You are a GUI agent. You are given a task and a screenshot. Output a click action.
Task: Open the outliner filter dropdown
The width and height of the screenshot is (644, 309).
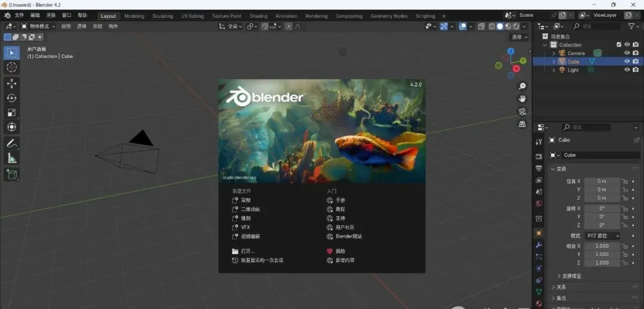tap(633, 26)
